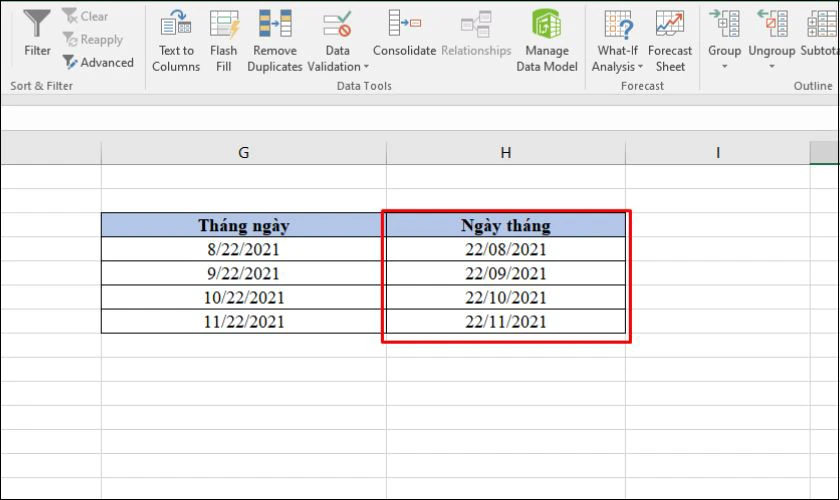Open Manage Data Model
This screenshot has height=500, width=840.
pos(546,42)
